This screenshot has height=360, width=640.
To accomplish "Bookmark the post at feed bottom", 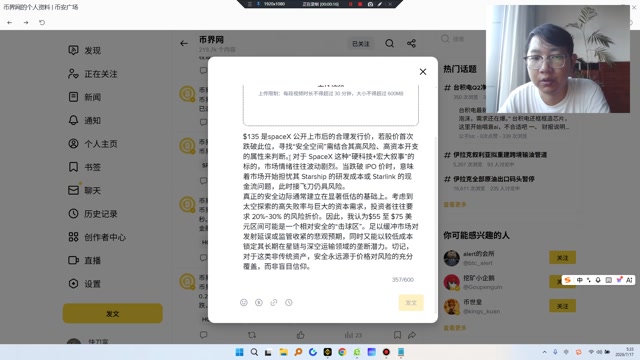I will point(397,335).
